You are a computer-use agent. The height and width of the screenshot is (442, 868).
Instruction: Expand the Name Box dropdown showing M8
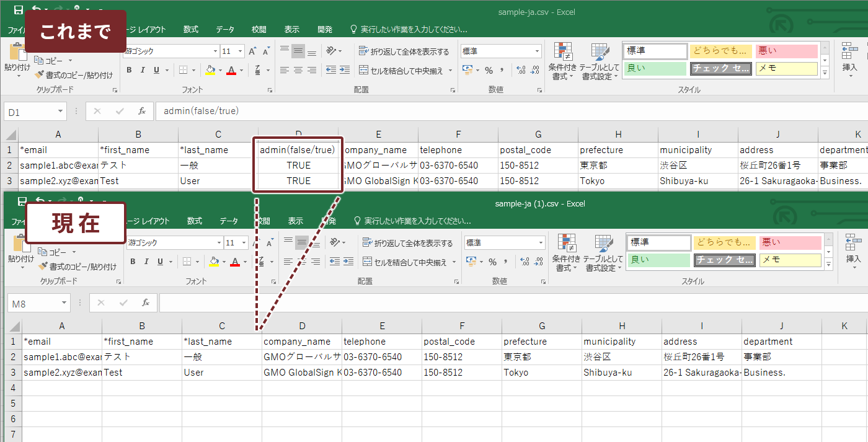point(64,303)
